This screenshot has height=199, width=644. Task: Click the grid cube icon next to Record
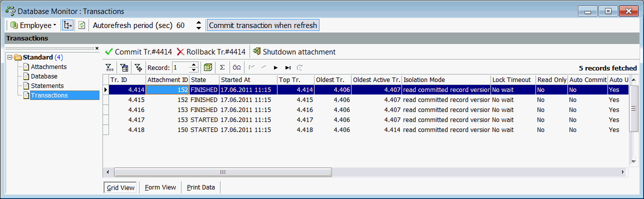pyautogui.click(x=208, y=67)
